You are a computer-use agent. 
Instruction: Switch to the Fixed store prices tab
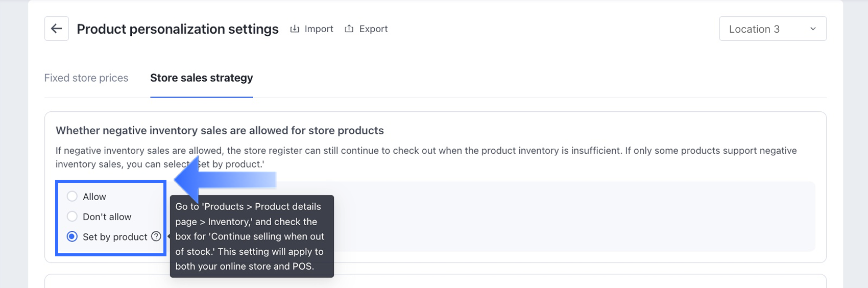tap(86, 78)
